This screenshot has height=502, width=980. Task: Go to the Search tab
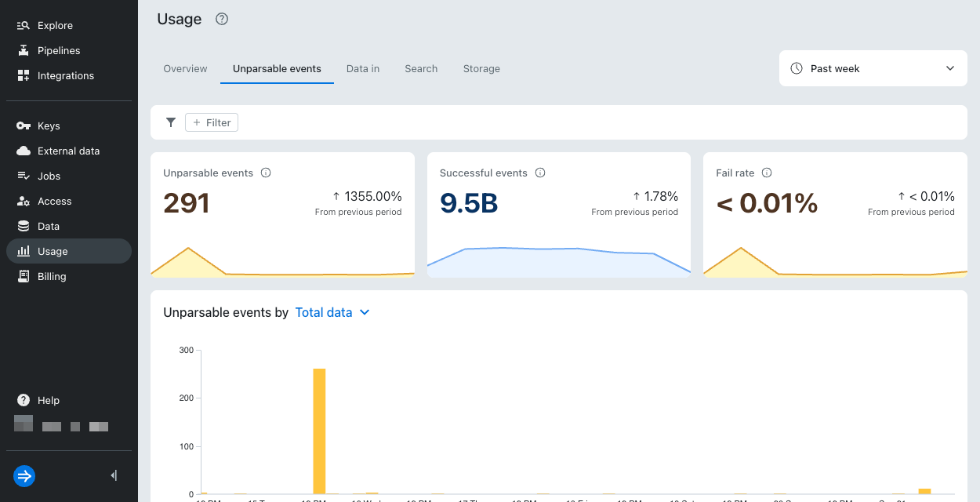pyautogui.click(x=421, y=69)
